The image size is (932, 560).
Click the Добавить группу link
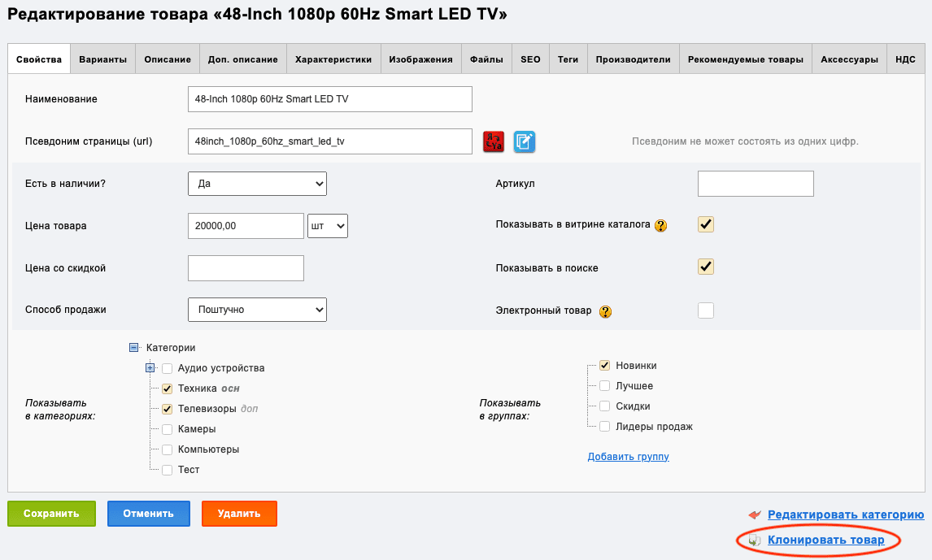[x=629, y=456]
